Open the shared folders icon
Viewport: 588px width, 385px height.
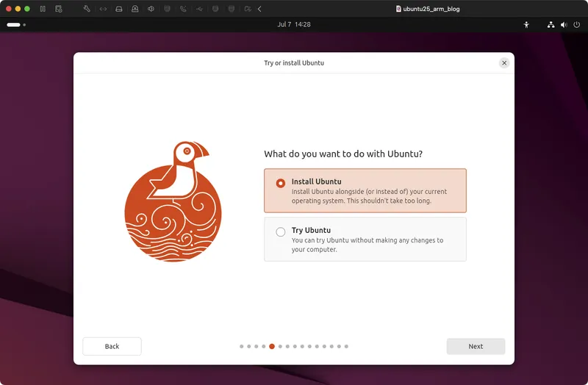click(x=248, y=9)
